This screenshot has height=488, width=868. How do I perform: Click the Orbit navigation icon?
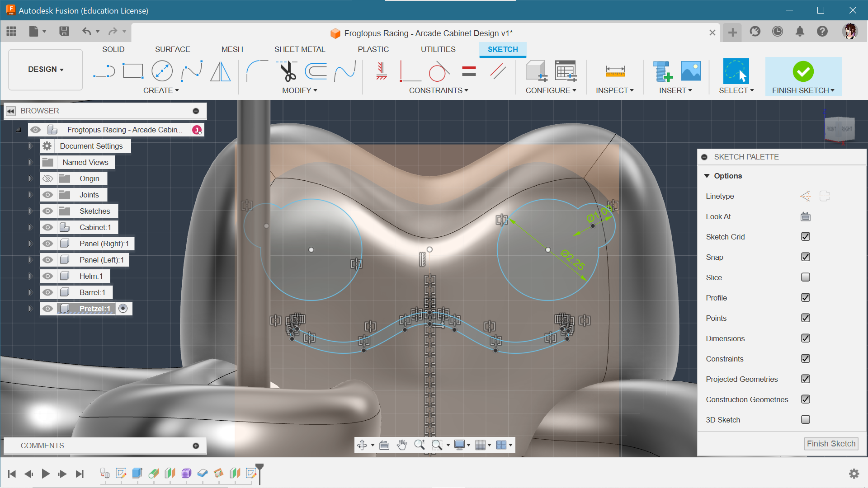(x=362, y=445)
